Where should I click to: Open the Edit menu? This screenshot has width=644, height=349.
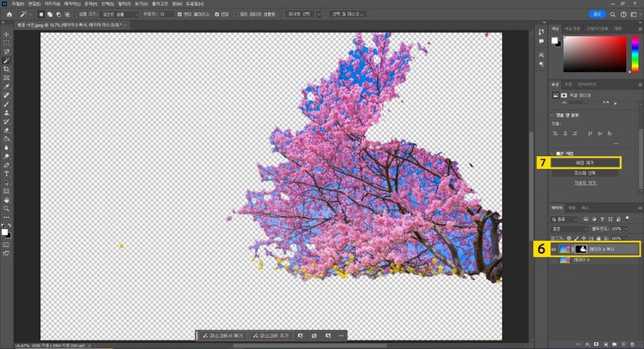[33, 3]
